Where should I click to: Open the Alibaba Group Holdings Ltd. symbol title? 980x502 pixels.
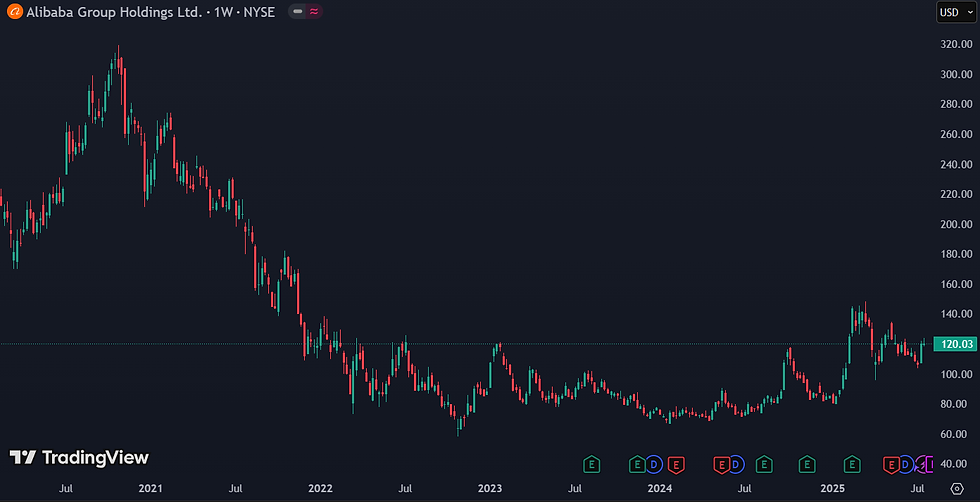tap(150, 12)
